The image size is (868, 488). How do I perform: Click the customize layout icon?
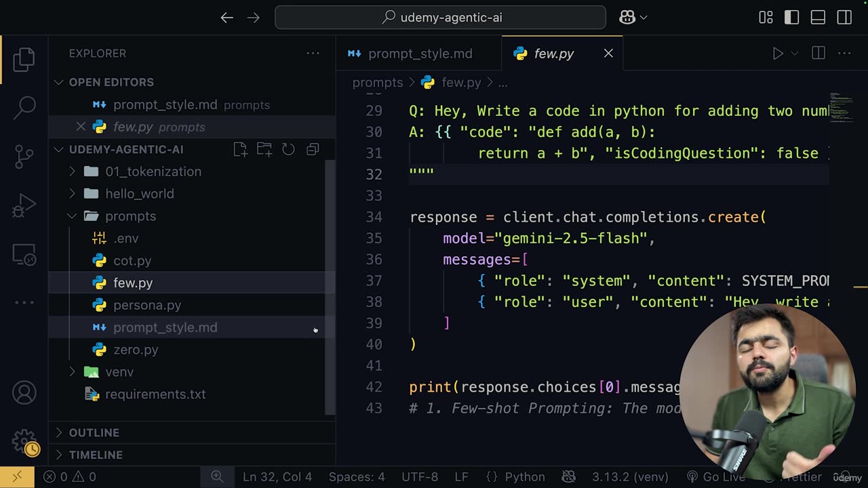click(766, 18)
